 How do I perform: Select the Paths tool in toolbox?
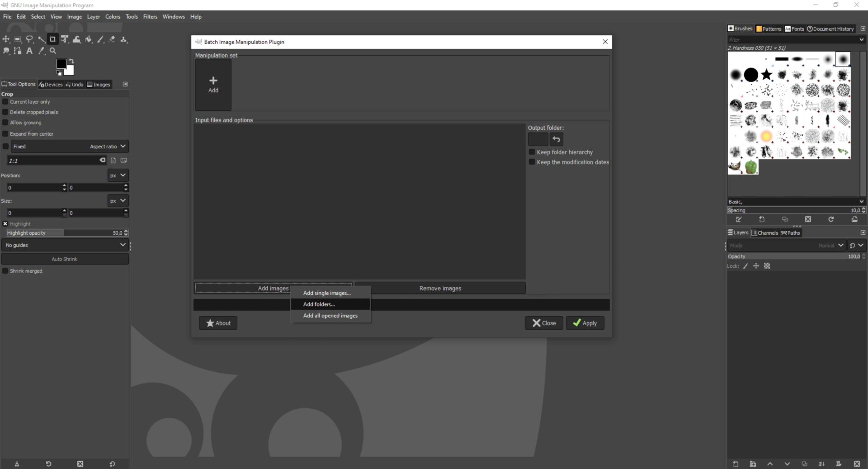pos(18,51)
